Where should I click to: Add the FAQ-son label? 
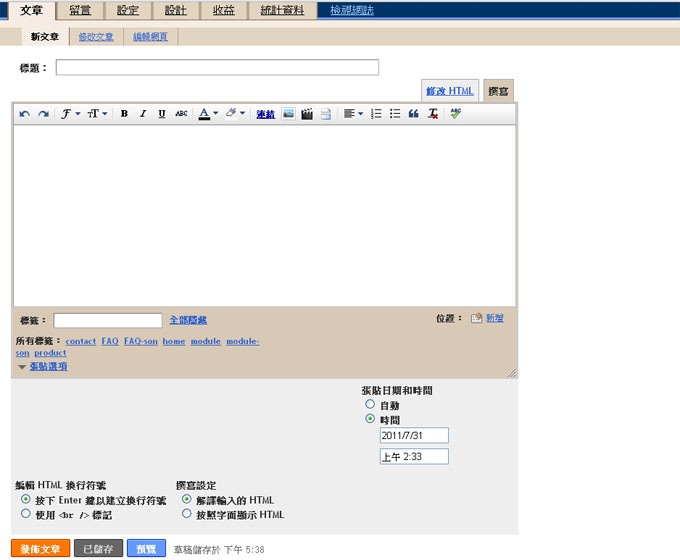click(141, 341)
